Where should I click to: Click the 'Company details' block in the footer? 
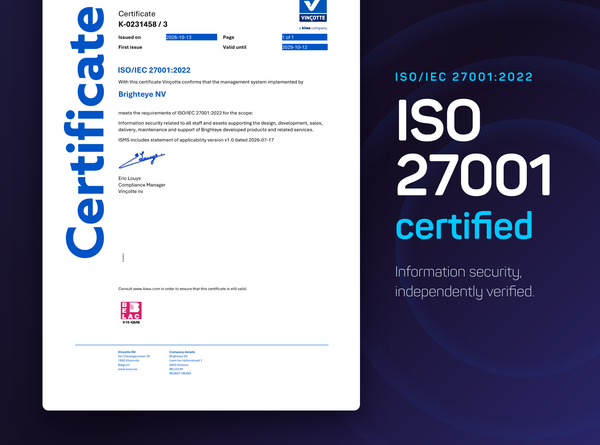[x=186, y=362]
